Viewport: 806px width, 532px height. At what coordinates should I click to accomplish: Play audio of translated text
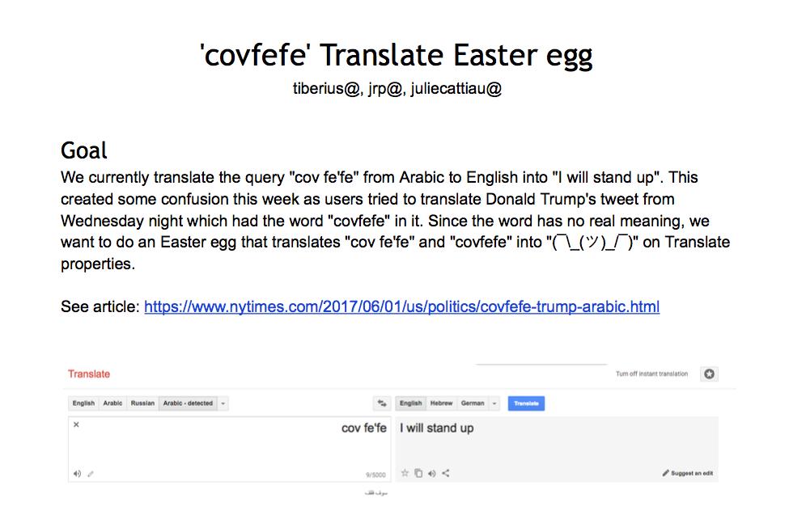(432, 473)
